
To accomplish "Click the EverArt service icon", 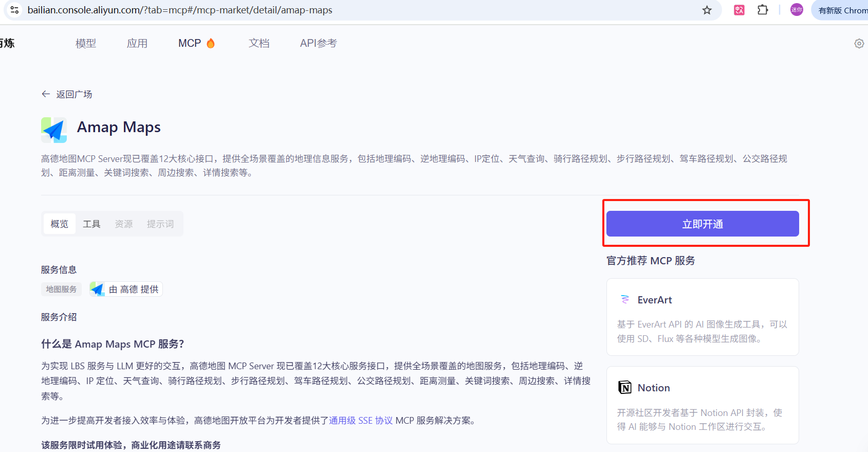I will [x=625, y=299].
